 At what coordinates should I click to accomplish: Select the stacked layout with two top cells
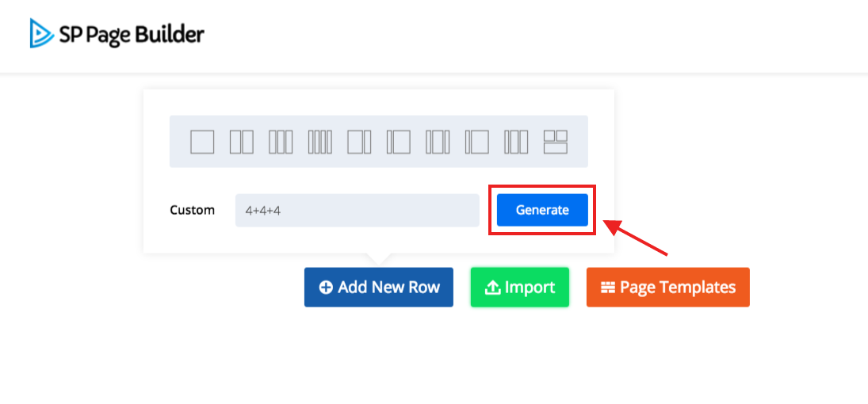point(556,142)
